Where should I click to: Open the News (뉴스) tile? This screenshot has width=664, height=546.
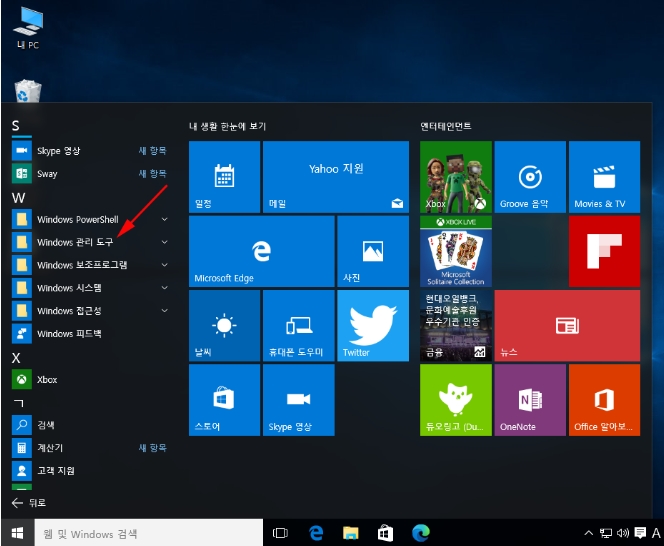567,326
